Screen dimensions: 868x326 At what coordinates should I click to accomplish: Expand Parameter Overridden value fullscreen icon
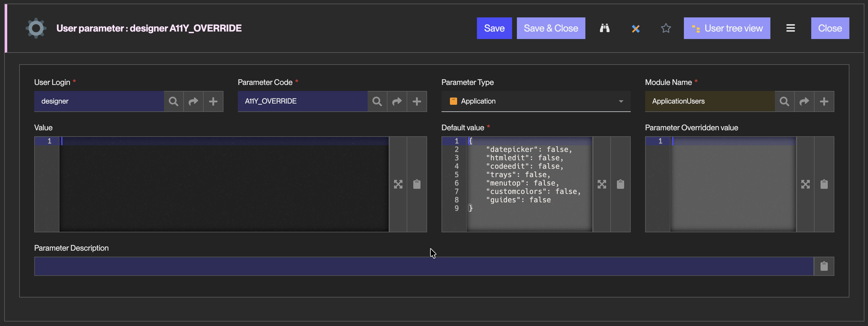coord(805,184)
